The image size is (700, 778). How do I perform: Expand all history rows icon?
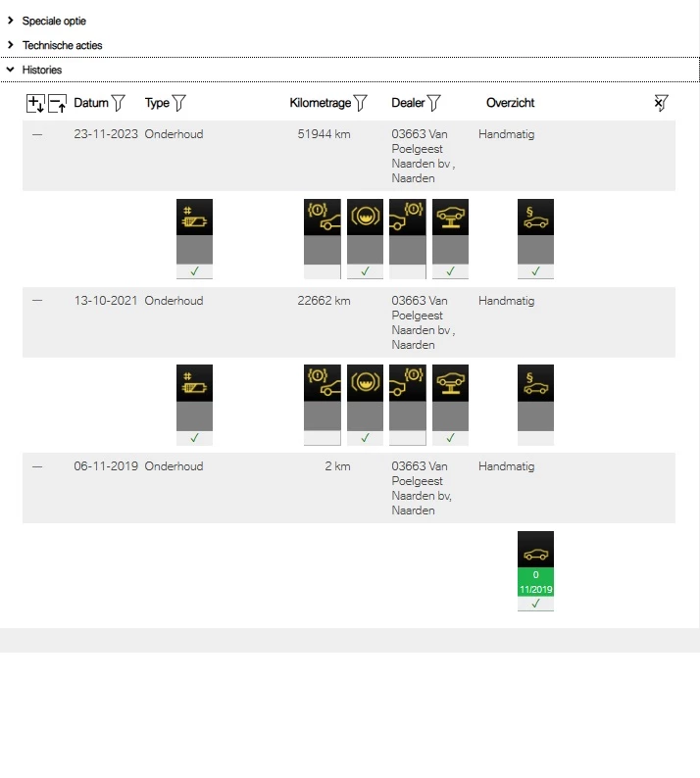coord(35,103)
